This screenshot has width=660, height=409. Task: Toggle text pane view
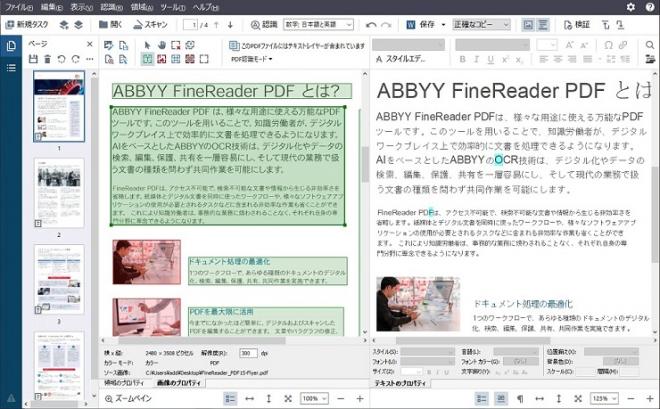tap(543, 25)
